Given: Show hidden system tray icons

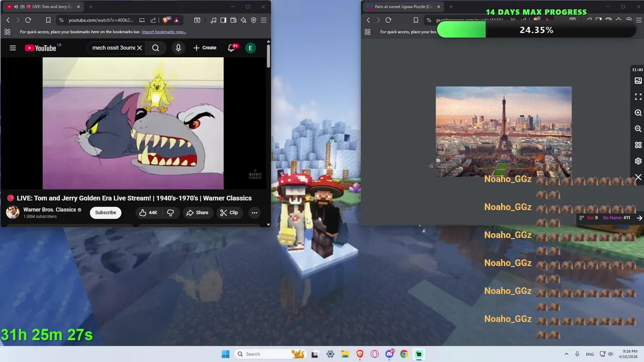Looking at the screenshot, I should point(566,354).
